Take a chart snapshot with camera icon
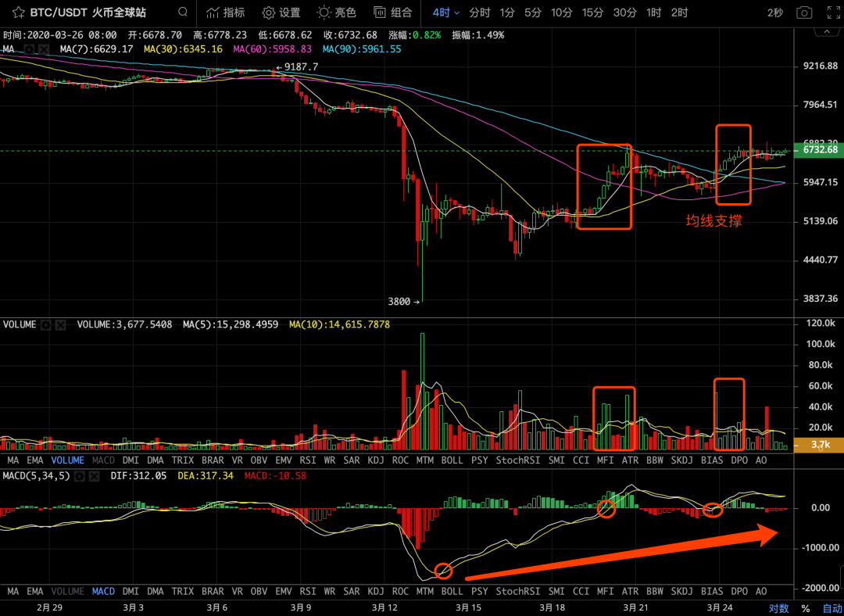The image size is (844, 616). 804,13
